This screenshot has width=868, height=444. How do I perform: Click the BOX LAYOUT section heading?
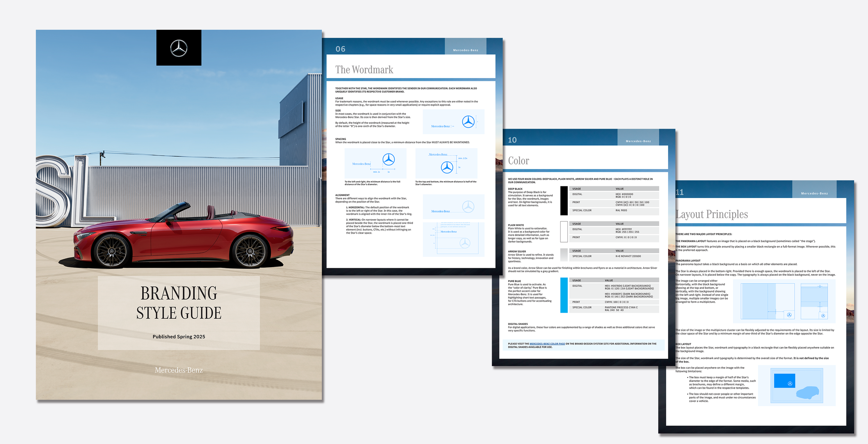[x=683, y=344]
